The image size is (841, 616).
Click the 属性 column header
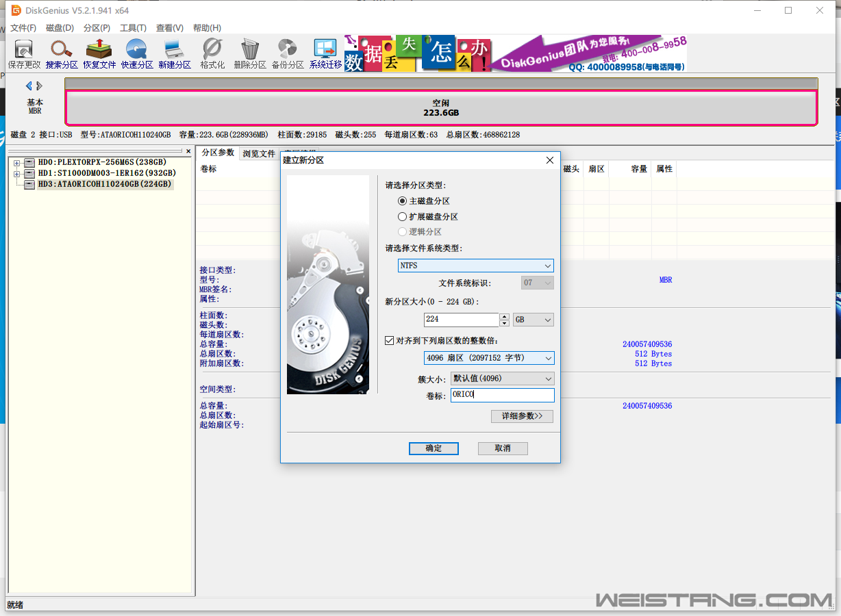664,169
